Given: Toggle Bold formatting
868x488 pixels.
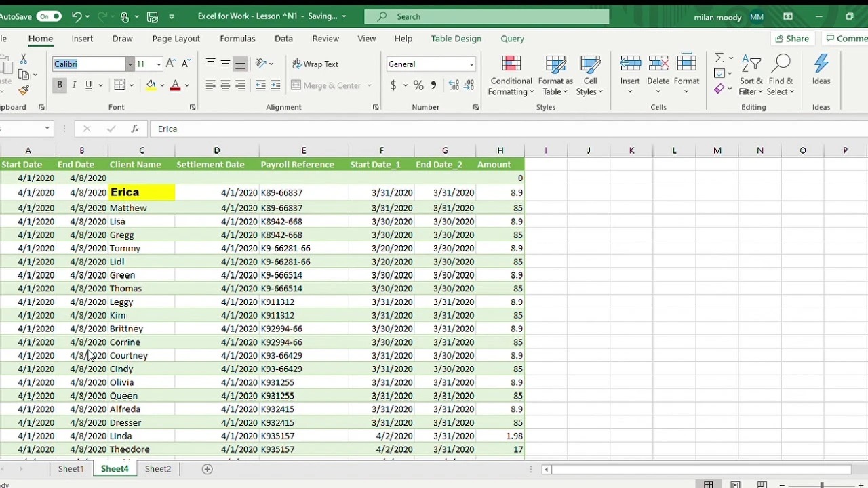Looking at the screenshot, I should pyautogui.click(x=60, y=85).
